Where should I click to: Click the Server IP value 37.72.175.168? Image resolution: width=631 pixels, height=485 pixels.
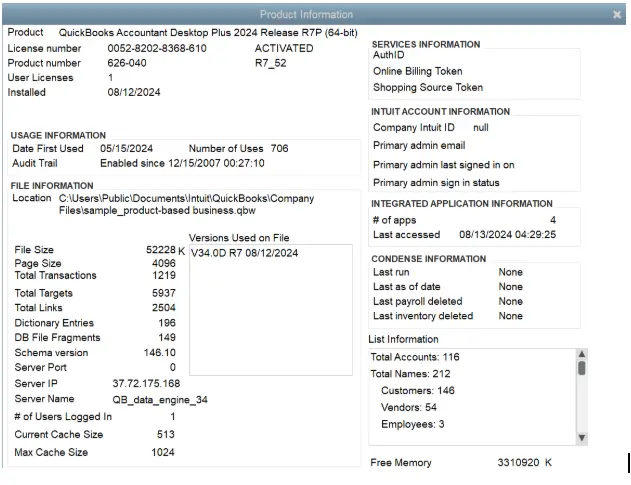(x=146, y=384)
